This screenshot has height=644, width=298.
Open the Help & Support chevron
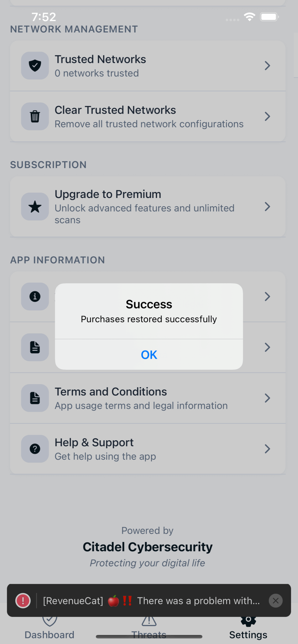267,449
